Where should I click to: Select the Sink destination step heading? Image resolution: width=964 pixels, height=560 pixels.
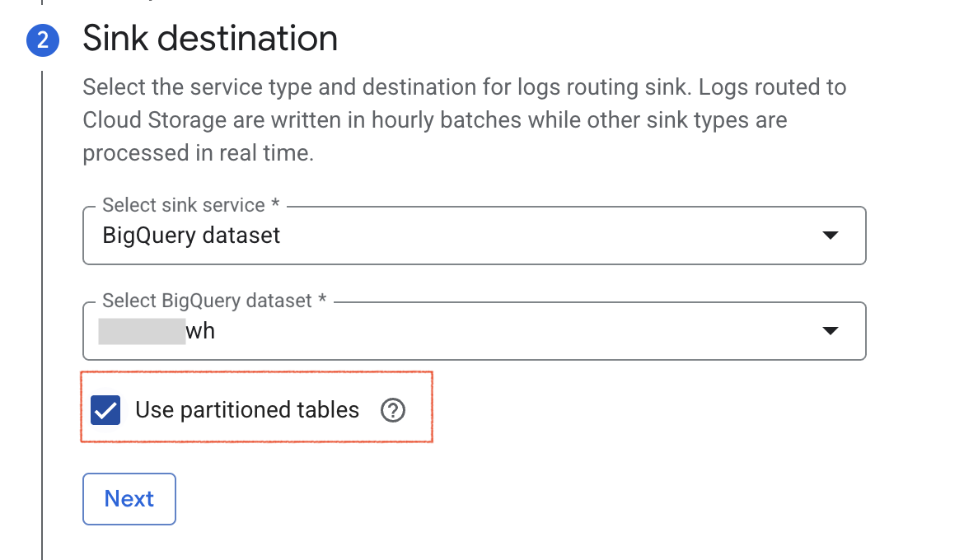tap(210, 38)
